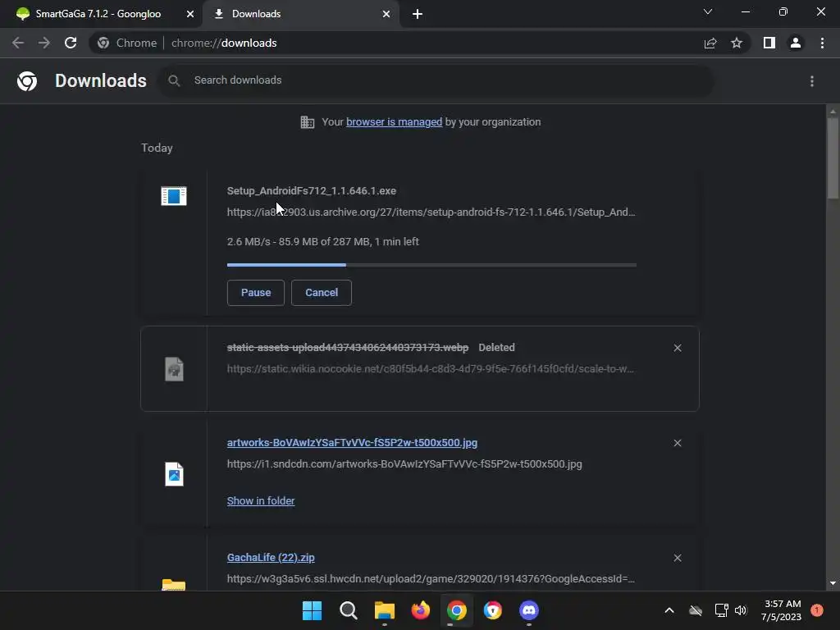Close the SmartGaGa 7.1.2 tab
This screenshot has width=840, height=630.
(190, 14)
